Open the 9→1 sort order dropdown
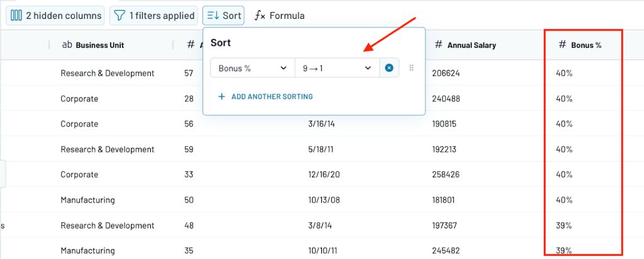644x259 pixels. [337, 68]
